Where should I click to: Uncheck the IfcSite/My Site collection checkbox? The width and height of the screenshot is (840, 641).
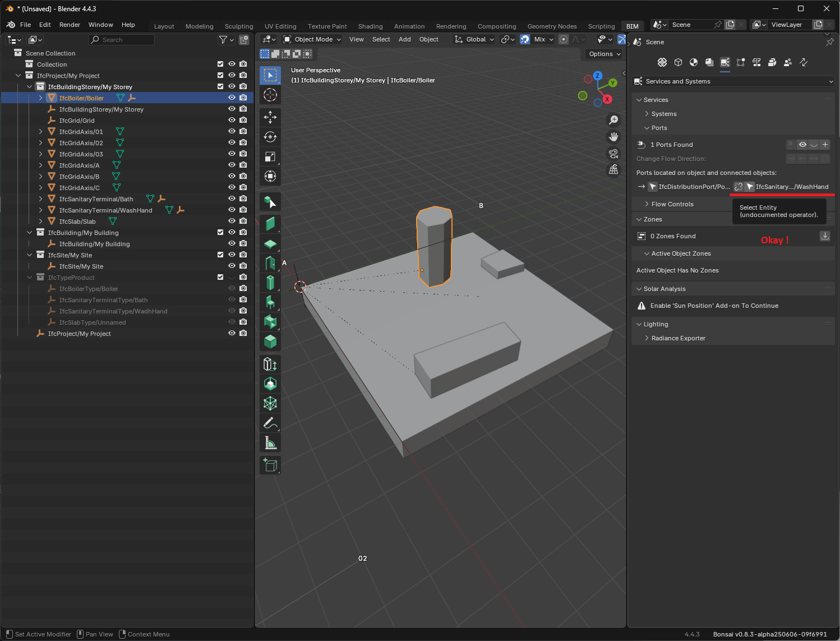click(x=220, y=255)
